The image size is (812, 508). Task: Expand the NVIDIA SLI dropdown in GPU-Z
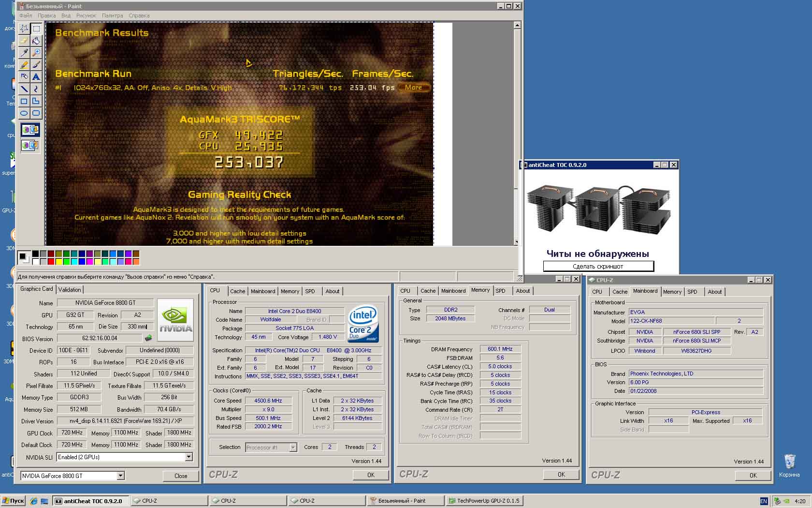[188, 457]
